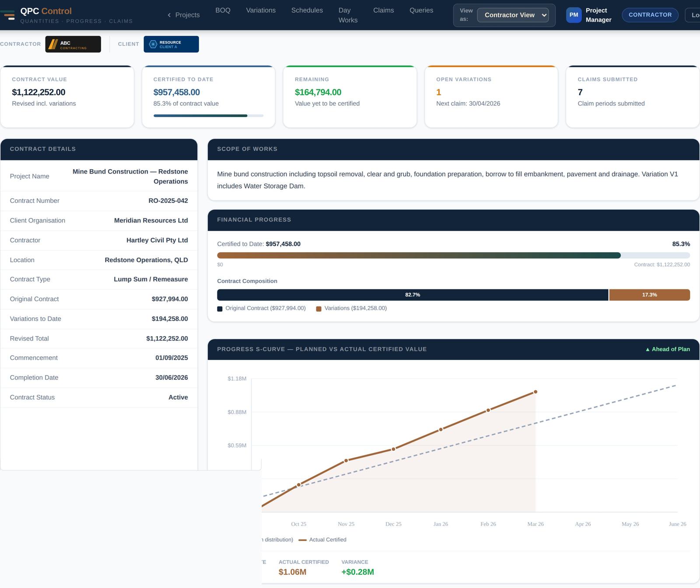The image size is (700, 588).
Task: Click the Variations legend swatch
Action: tap(318, 309)
